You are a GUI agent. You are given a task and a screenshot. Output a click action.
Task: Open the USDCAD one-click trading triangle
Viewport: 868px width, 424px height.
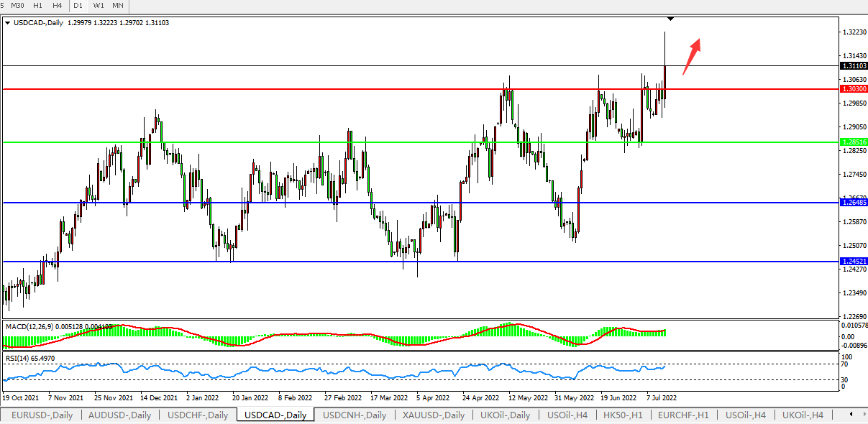point(7,23)
